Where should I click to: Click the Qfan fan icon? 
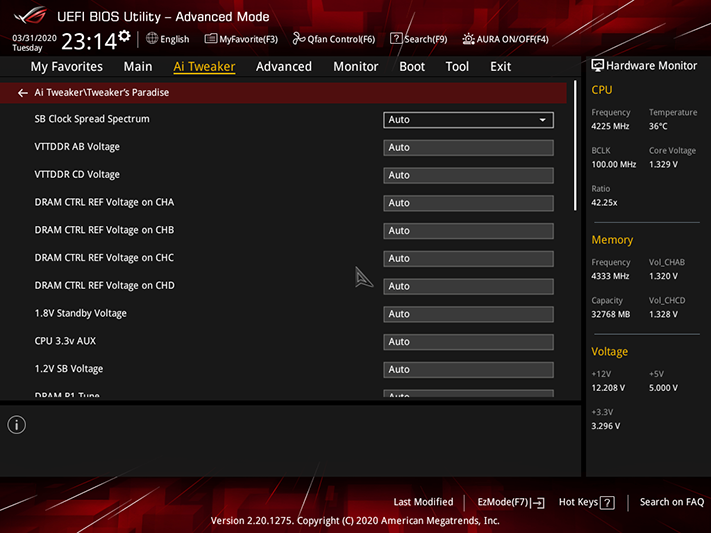pos(298,39)
